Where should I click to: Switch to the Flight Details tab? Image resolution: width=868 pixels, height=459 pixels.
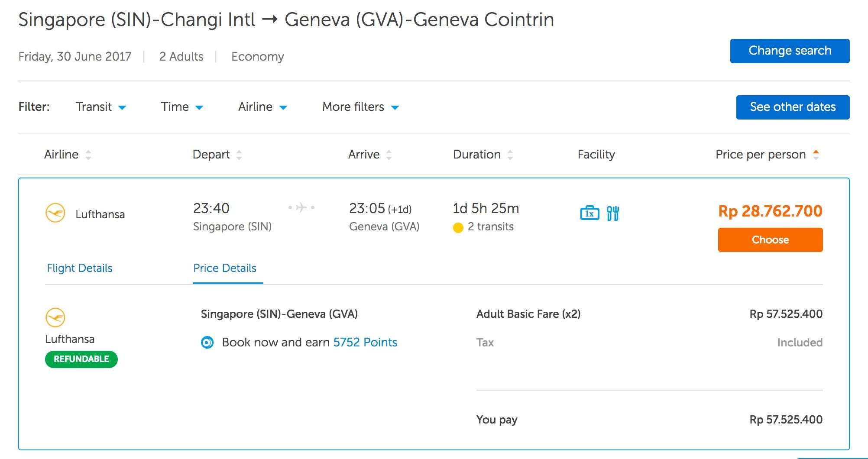[x=80, y=268]
